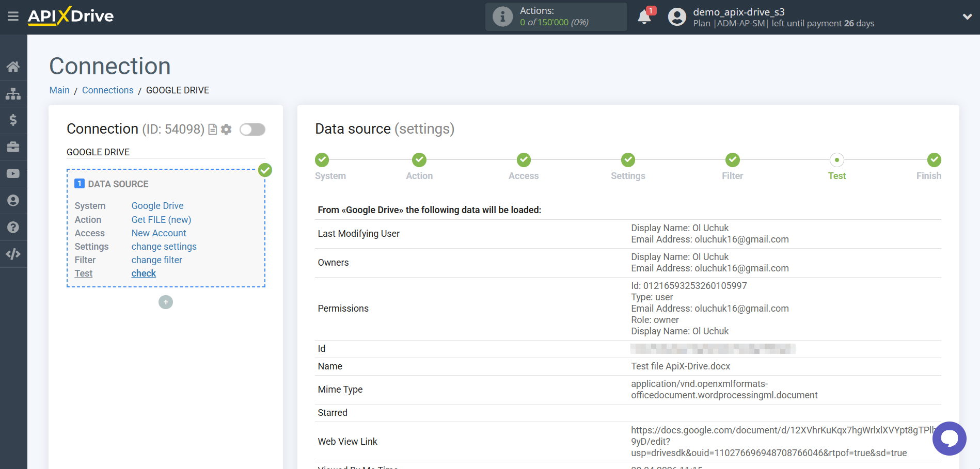The width and height of the screenshot is (980, 469).
Task: Open the connection notes document icon
Action: tap(212, 130)
